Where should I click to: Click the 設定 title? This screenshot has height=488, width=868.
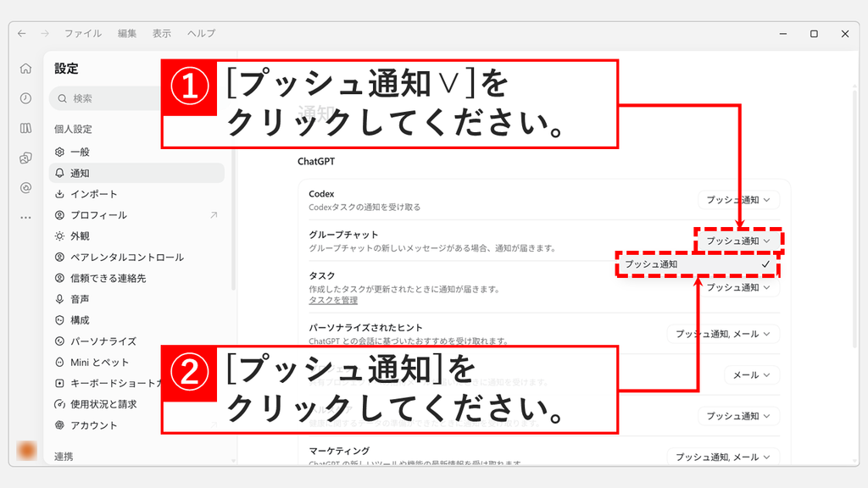click(66, 69)
